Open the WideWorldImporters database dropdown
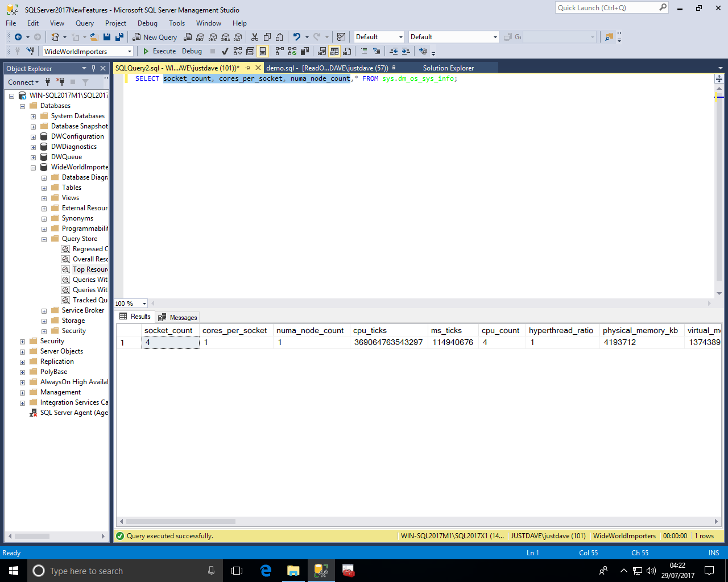Screen dimensions: 728x582 (130, 52)
